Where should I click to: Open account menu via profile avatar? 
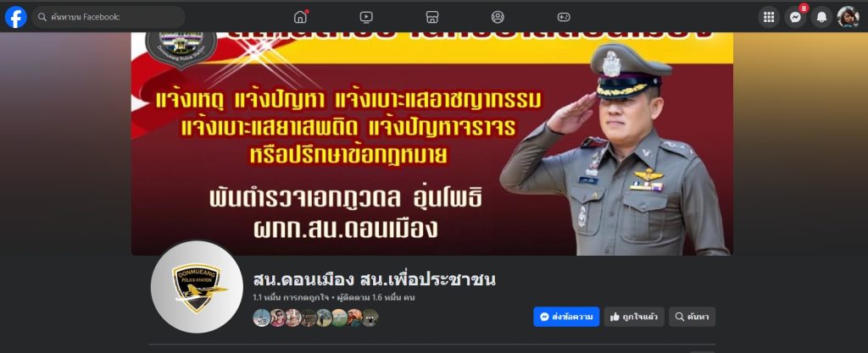click(x=848, y=17)
